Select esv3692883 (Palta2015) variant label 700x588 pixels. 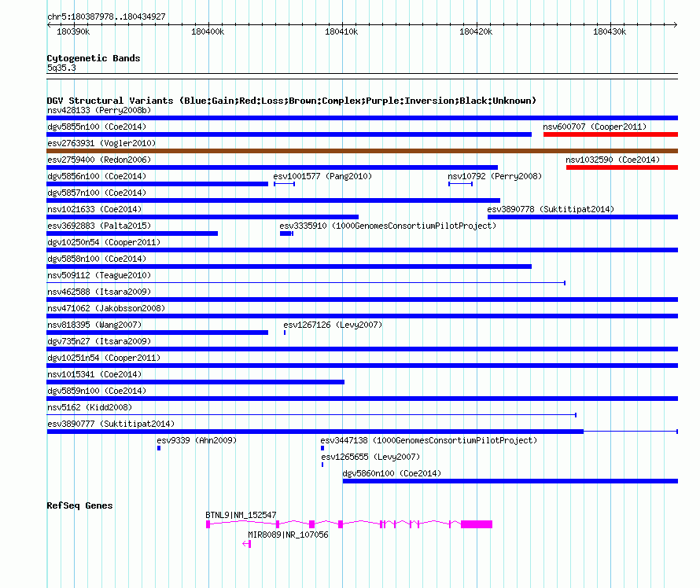(99, 226)
